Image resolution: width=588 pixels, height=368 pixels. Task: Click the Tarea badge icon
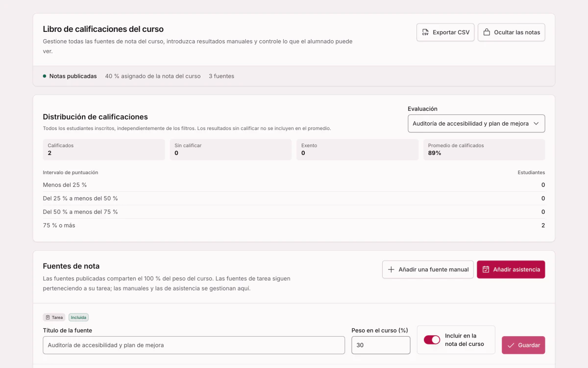tap(48, 317)
